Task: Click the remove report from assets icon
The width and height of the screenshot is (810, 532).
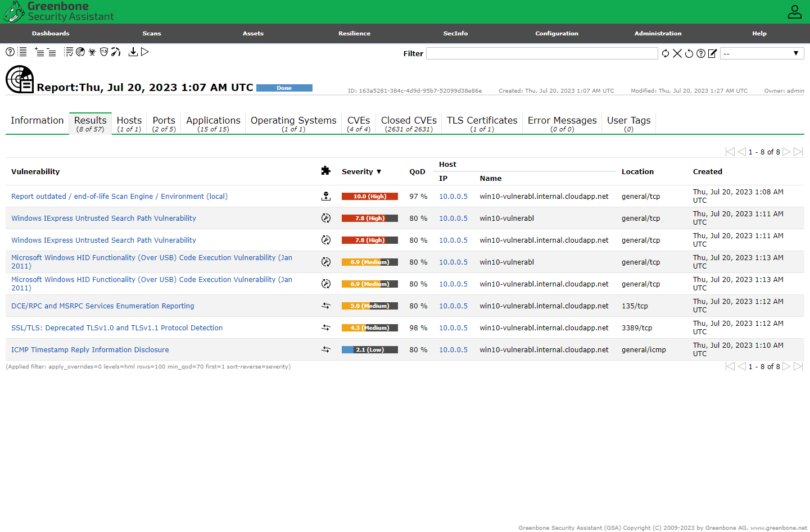Action: click(51, 52)
